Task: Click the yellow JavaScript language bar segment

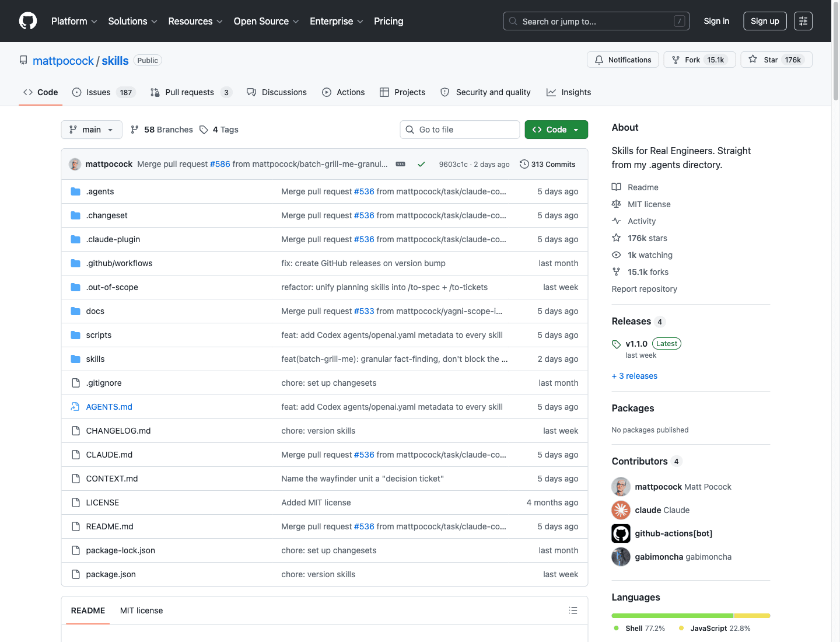Action: [x=752, y=616]
